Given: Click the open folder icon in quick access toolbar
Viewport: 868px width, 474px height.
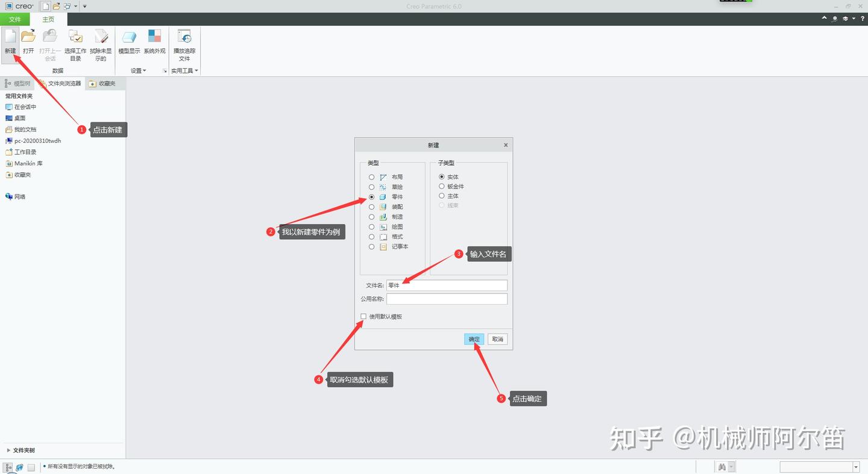Looking at the screenshot, I should [56, 6].
